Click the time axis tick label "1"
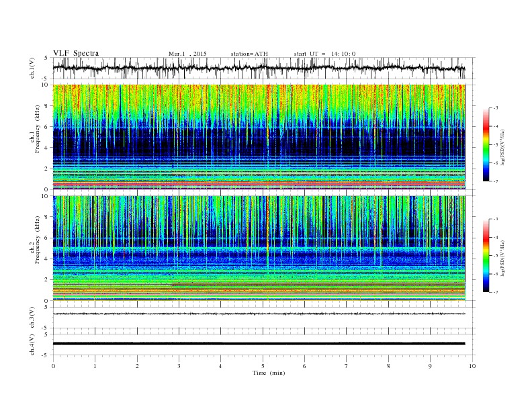The height and width of the screenshot is (411, 532). 95,366
